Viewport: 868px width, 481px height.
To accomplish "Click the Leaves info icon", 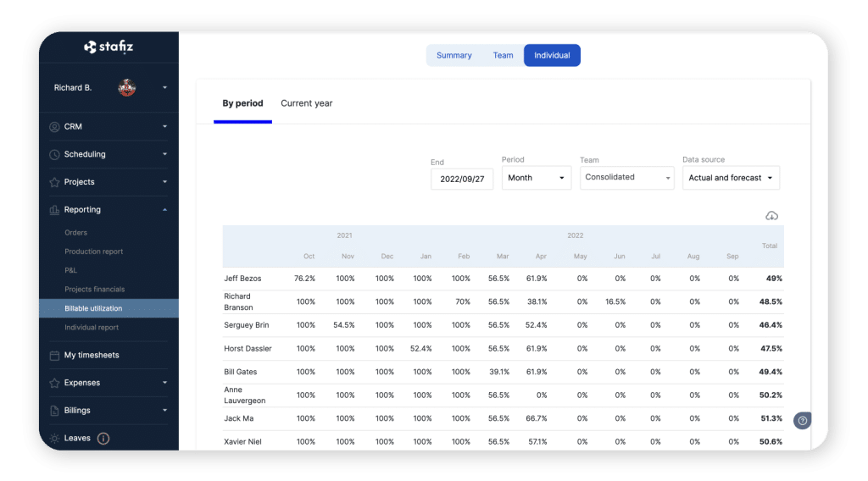I will coord(103,439).
